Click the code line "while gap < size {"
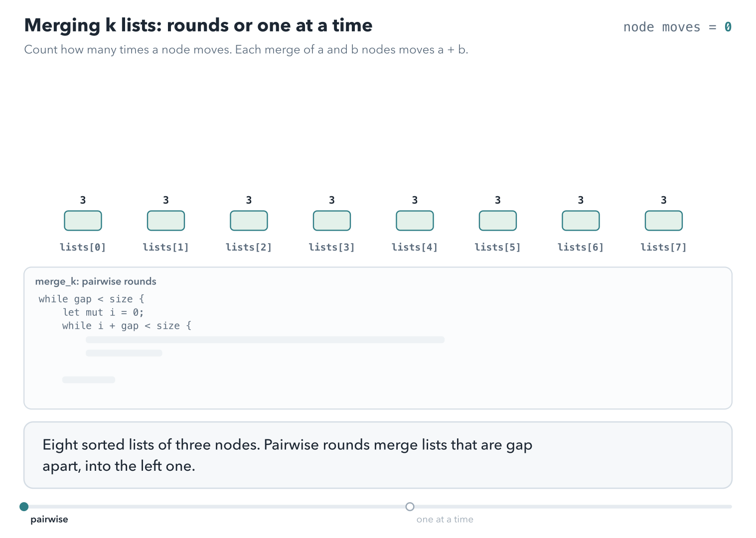 tap(91, 299)
